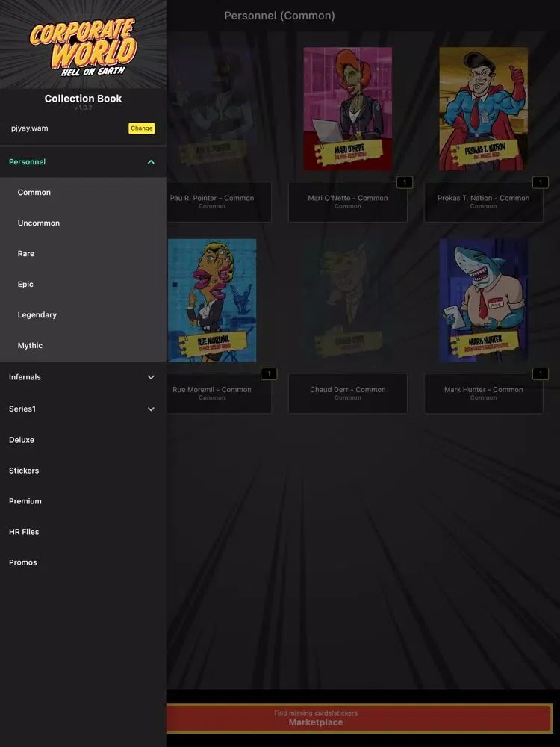Click 'Rue Moremil - Common' label

point(212,390)
